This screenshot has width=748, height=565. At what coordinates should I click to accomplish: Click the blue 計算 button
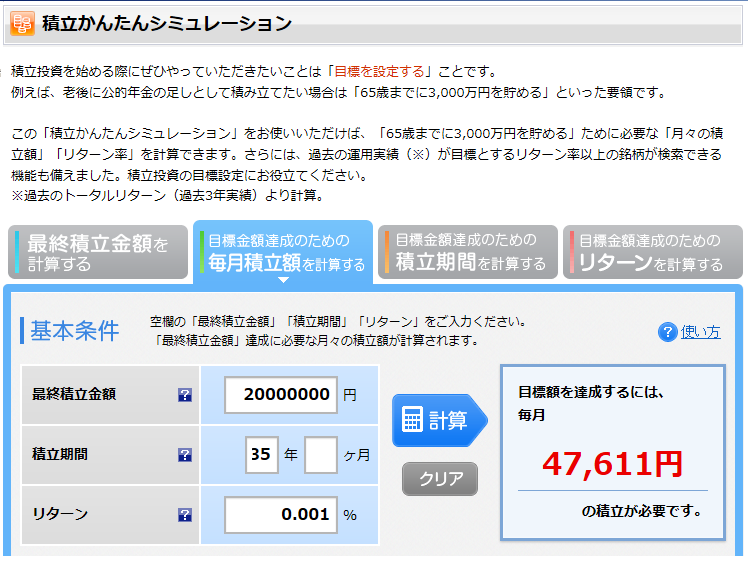point(439,420)
